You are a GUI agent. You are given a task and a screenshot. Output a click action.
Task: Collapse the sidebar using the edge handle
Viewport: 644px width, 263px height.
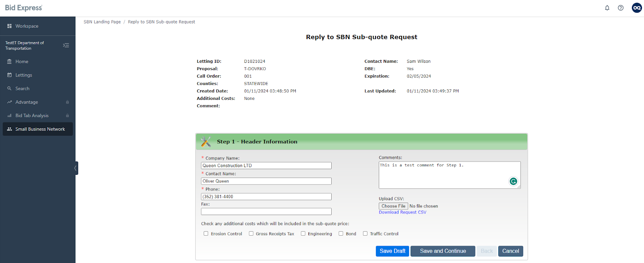click(76, 168)
